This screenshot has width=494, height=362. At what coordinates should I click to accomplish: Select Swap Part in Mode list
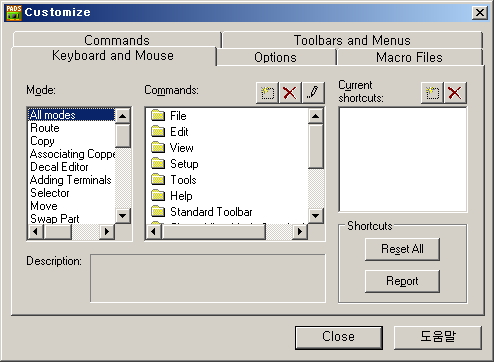coord(71,219)
